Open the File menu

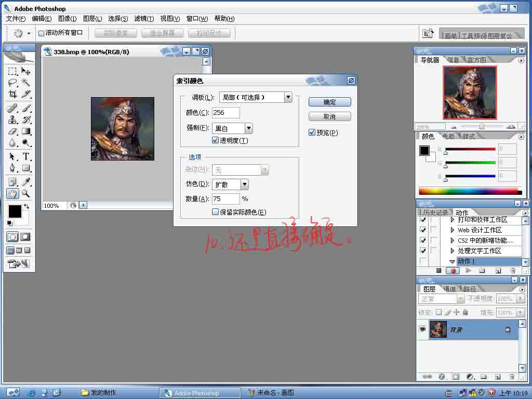click(16, 19)
